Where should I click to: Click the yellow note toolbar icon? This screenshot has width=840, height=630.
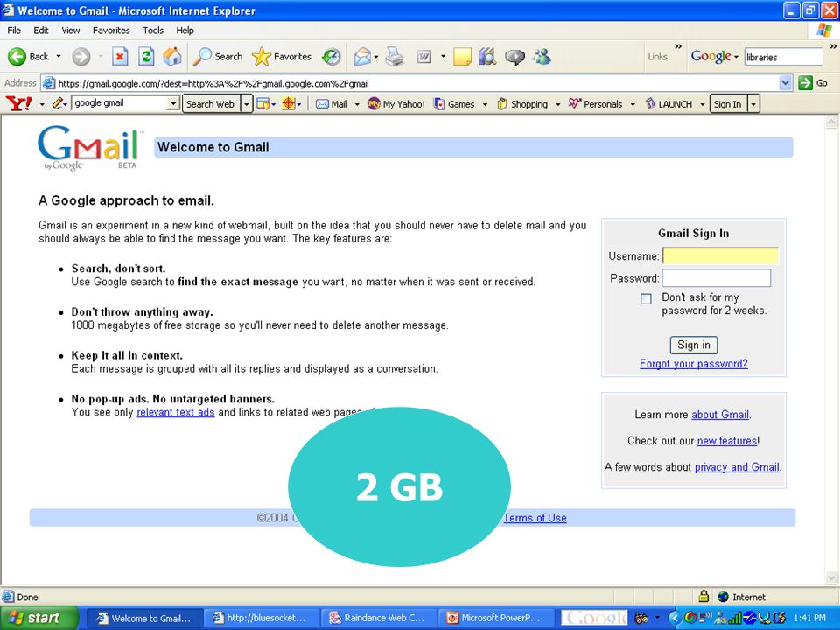pos(462,56)
